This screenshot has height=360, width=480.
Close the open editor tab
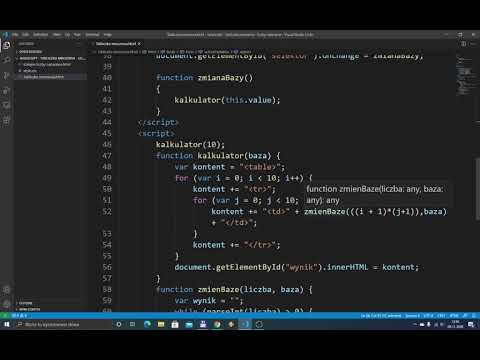pyautogui.click(x=139, y=44)
